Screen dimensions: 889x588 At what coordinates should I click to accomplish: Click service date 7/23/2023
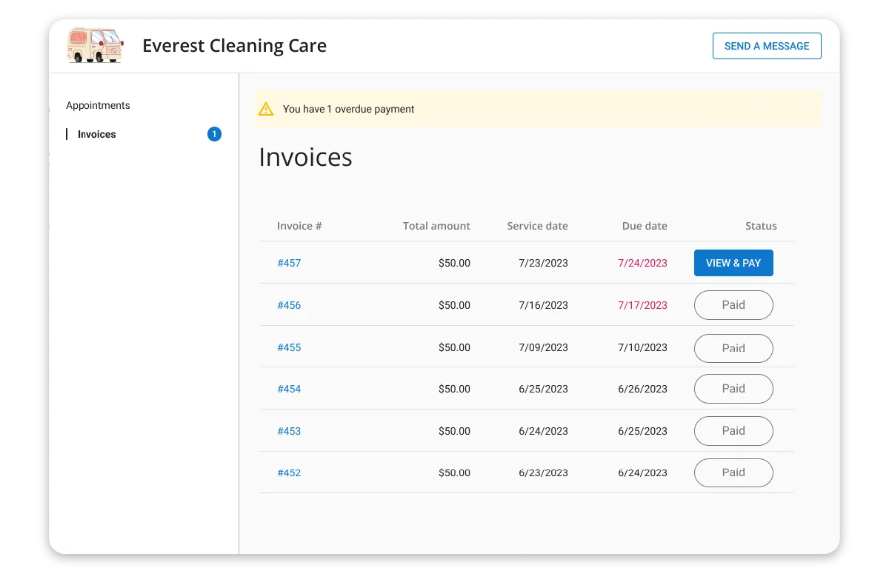(543, 263)
